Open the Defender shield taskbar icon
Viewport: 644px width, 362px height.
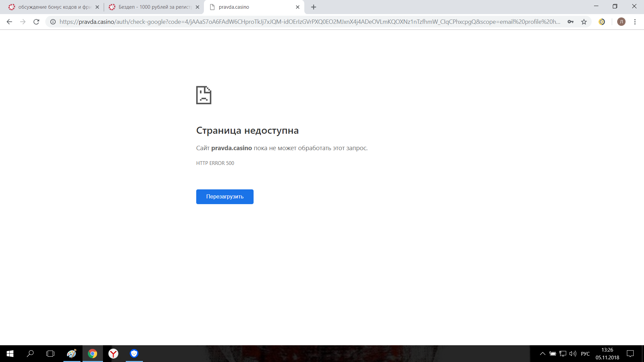(134, 354)
